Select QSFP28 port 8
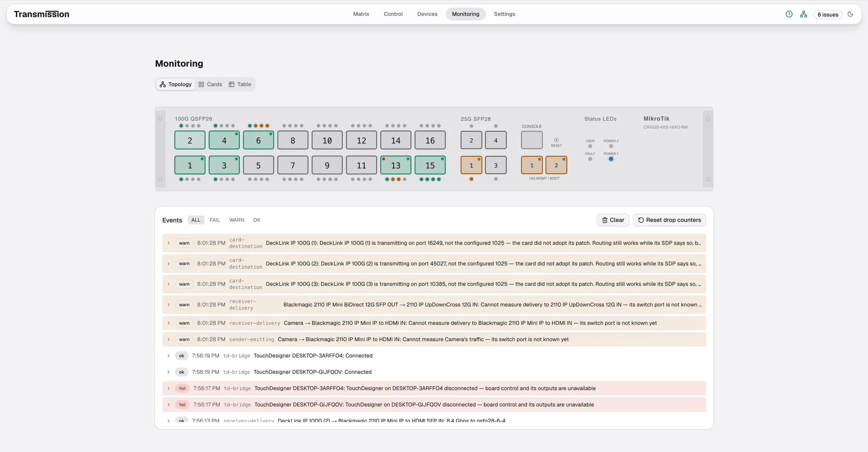 coord(293,140)
